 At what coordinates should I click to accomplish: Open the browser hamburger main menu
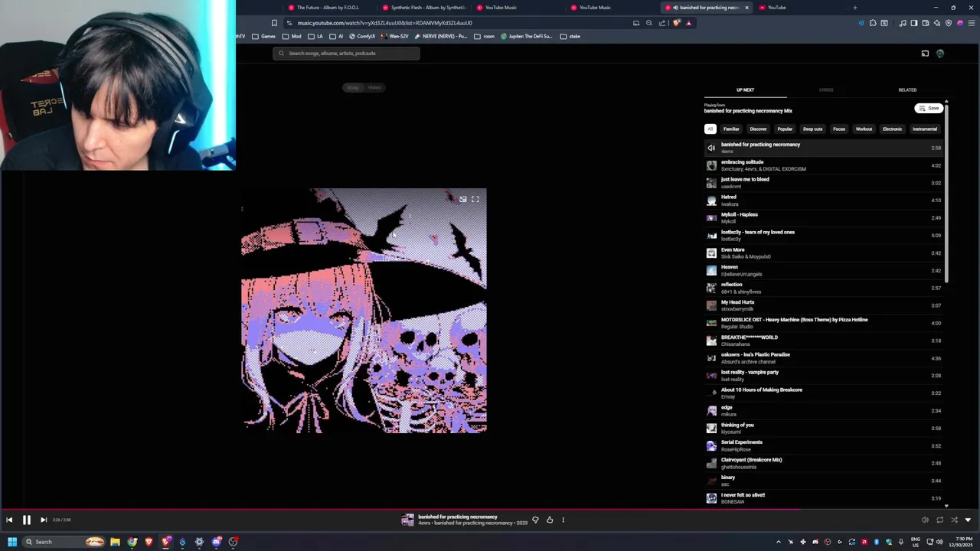pyautogui.click(x=971, y=23)
